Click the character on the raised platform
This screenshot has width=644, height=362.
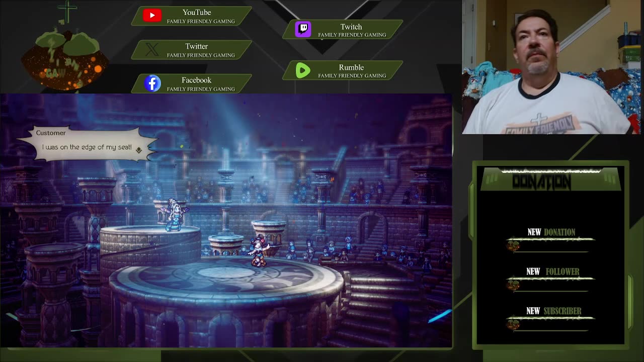coord(175,215)
